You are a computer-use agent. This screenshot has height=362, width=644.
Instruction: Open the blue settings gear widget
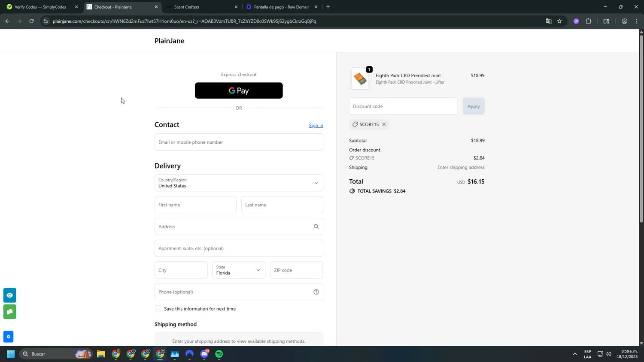point(8,337)
